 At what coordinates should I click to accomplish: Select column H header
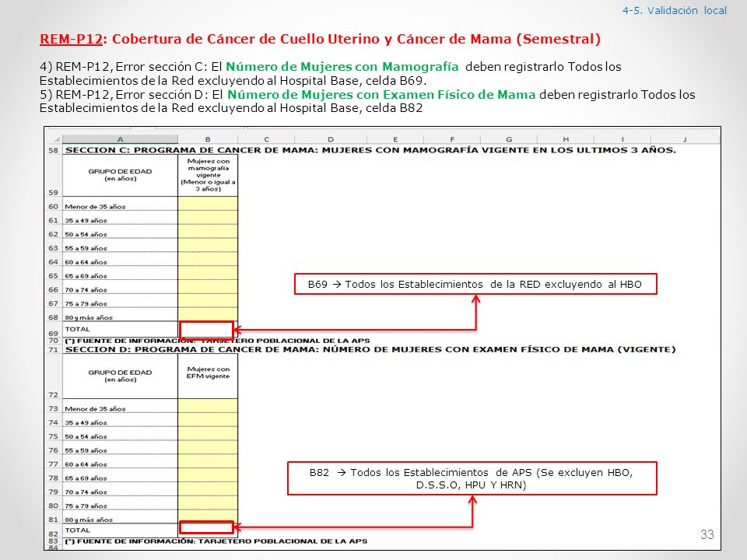click(x=566, y=139)
